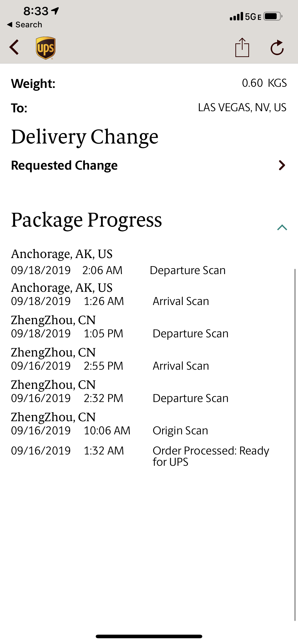Select the LAS VEGAS, NV, US destination text
Image resolution: width=298 pixels, height=644 pixels.
coord(242,108)
